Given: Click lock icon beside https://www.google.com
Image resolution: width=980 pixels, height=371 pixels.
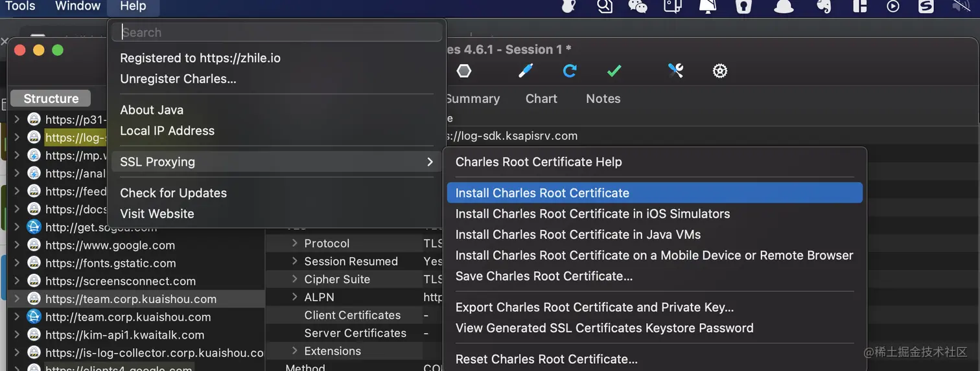Looking at the screenshot, I should pos(34,245).
